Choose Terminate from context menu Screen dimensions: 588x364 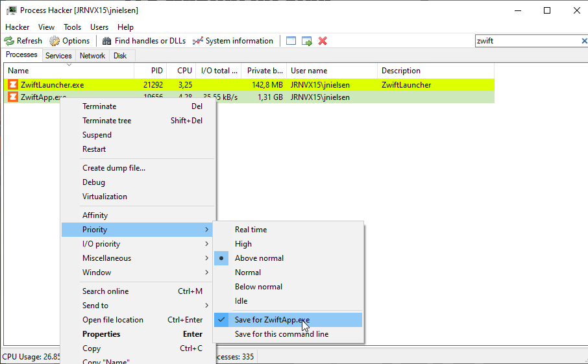(137, 106)
